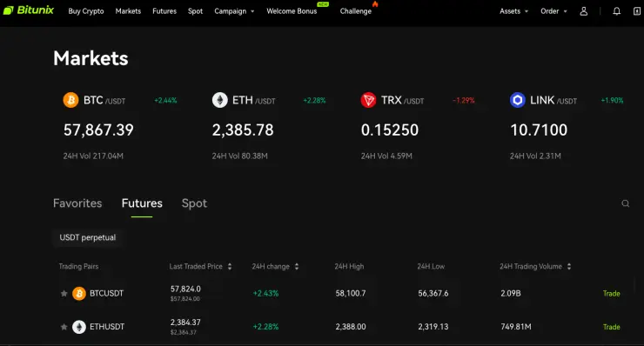Favorite ETHUSDT with the star

click(x=64, y=327)
